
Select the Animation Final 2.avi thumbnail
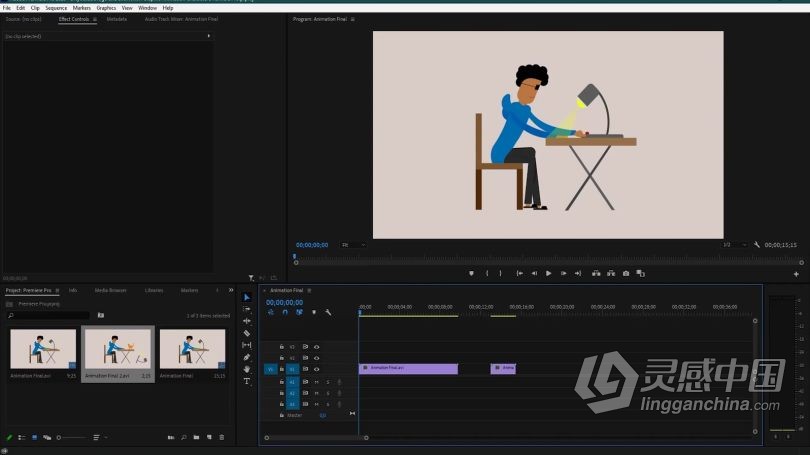118,349
